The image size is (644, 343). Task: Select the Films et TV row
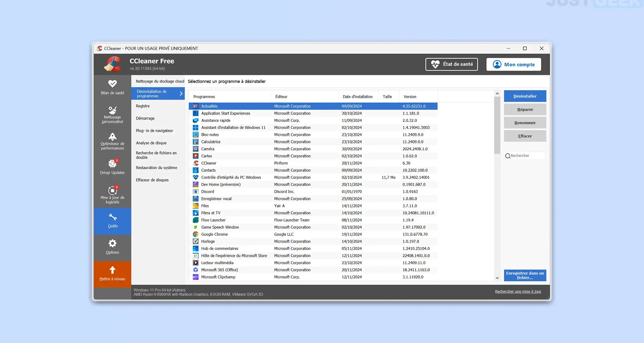[313, 213]
